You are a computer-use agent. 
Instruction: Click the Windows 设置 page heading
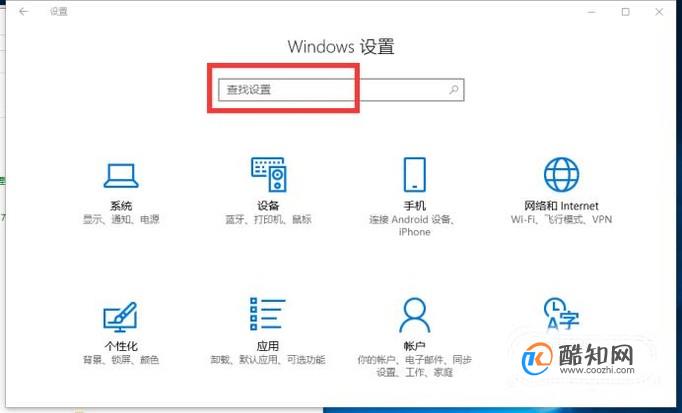[x=341, y=47]
